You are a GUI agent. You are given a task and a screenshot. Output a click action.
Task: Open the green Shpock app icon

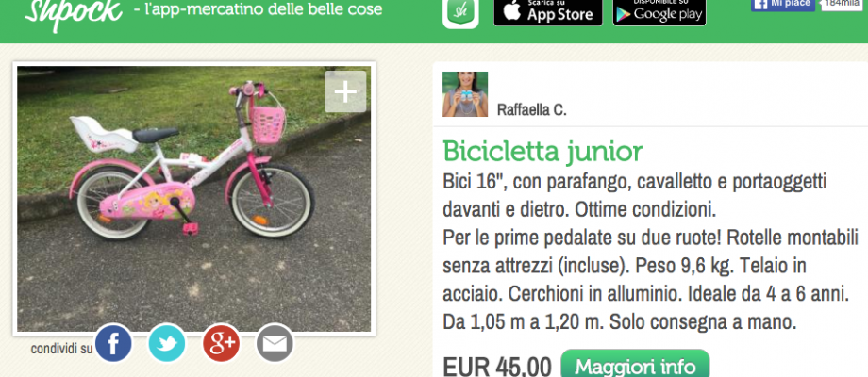coord(460,12)
